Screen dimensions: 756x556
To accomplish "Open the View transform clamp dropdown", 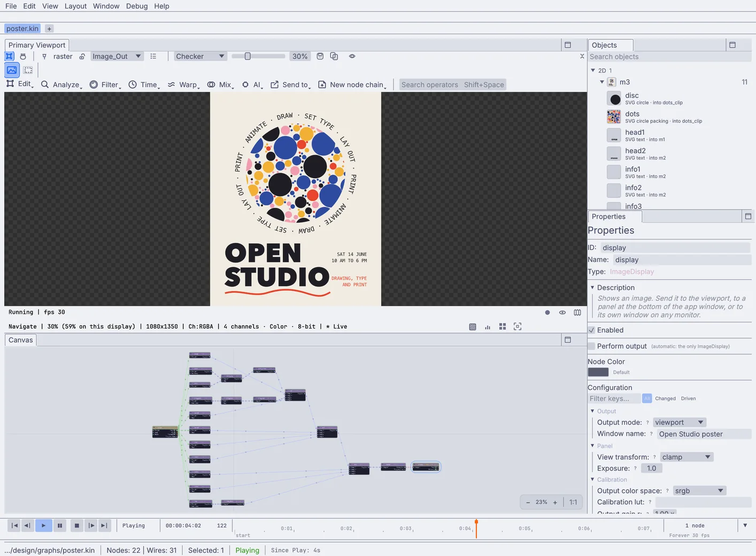I will (x=687, y=457).
